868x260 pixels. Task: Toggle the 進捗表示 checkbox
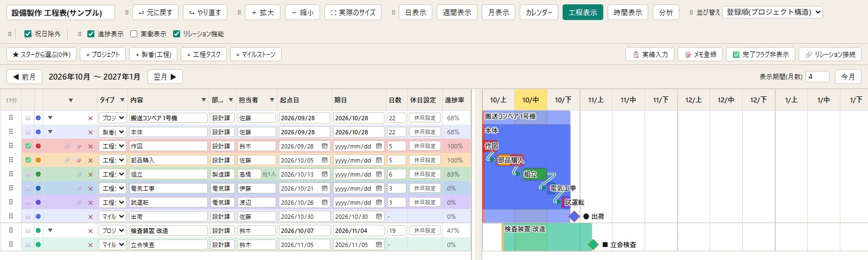[x=91, y=34]
